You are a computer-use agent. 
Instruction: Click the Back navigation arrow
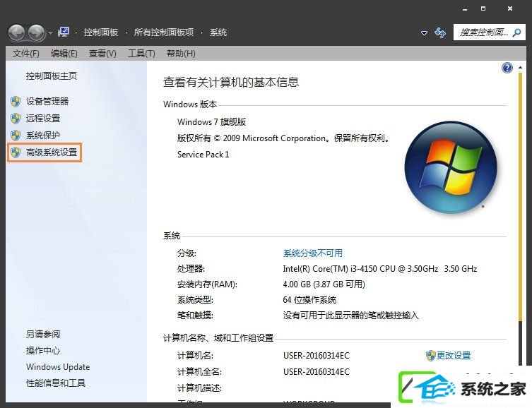pos(16,33)
